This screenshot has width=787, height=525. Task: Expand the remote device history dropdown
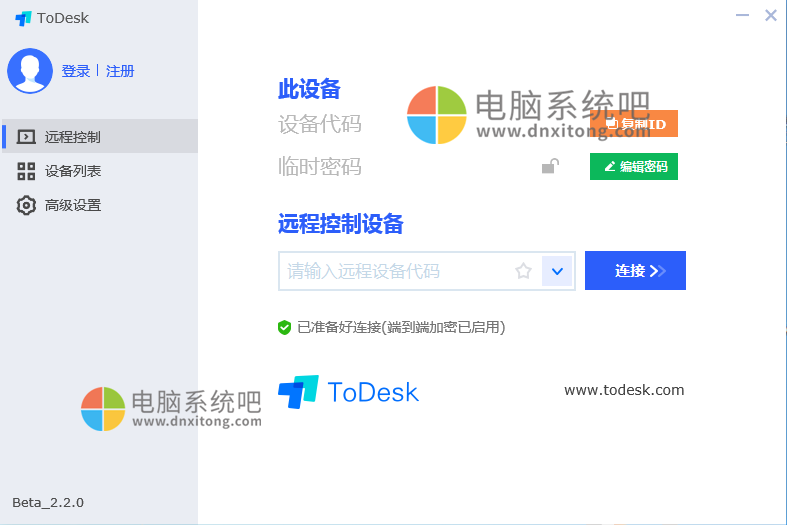(557, 271)
